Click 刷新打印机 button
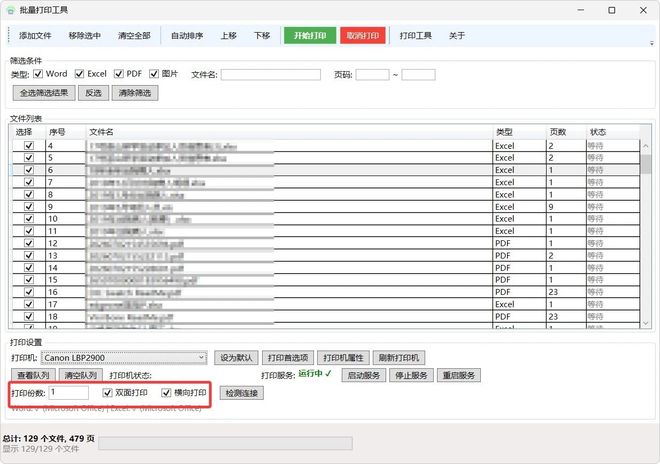Viewport: 660px width, 464px height. [x=399, y=358]
